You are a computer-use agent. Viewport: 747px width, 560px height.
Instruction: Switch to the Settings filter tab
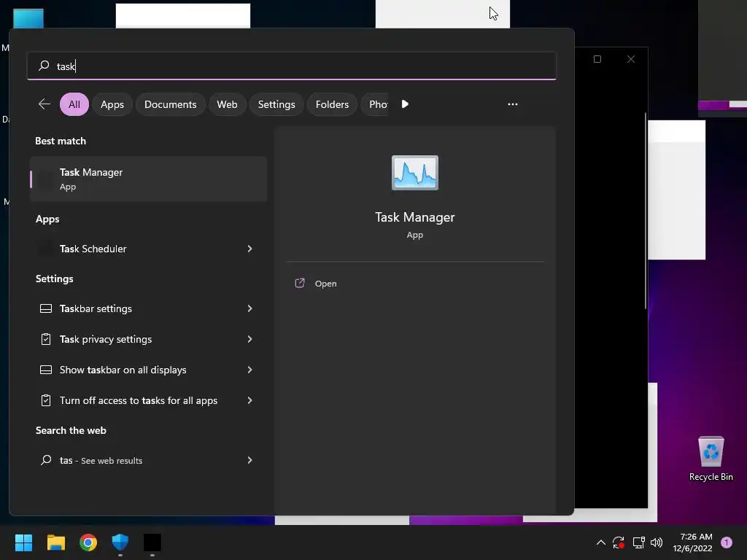(x=276, y=104)
